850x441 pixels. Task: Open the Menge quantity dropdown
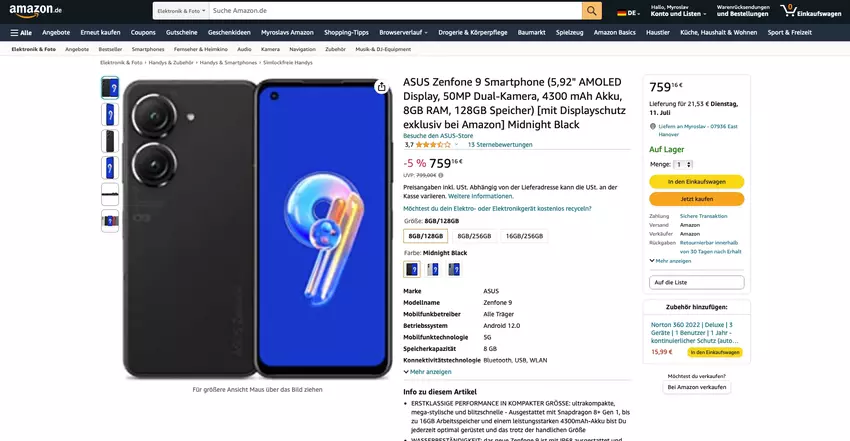point(682,164)
